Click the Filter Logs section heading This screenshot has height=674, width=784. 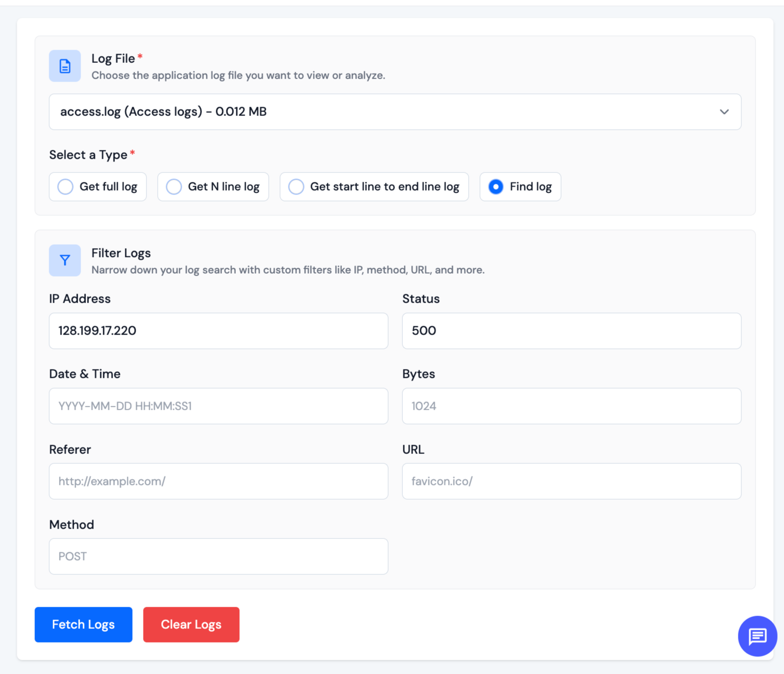(121, 253)
